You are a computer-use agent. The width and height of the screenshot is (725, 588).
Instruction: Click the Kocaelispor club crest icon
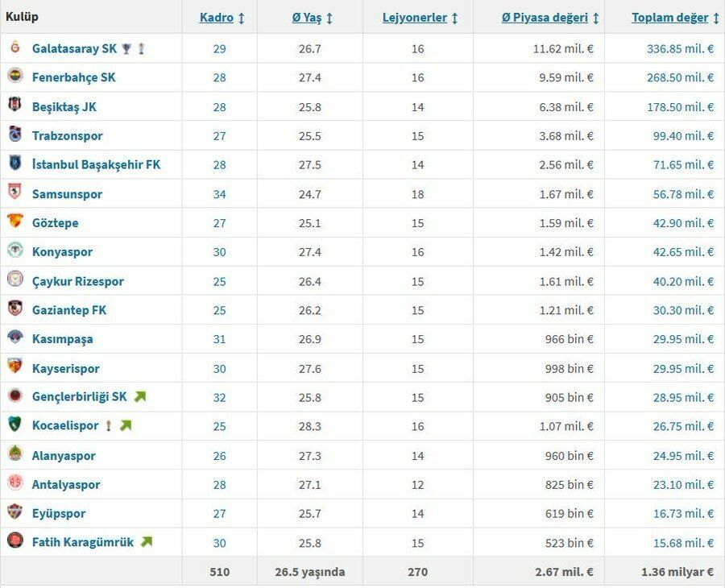coord(15,424)
